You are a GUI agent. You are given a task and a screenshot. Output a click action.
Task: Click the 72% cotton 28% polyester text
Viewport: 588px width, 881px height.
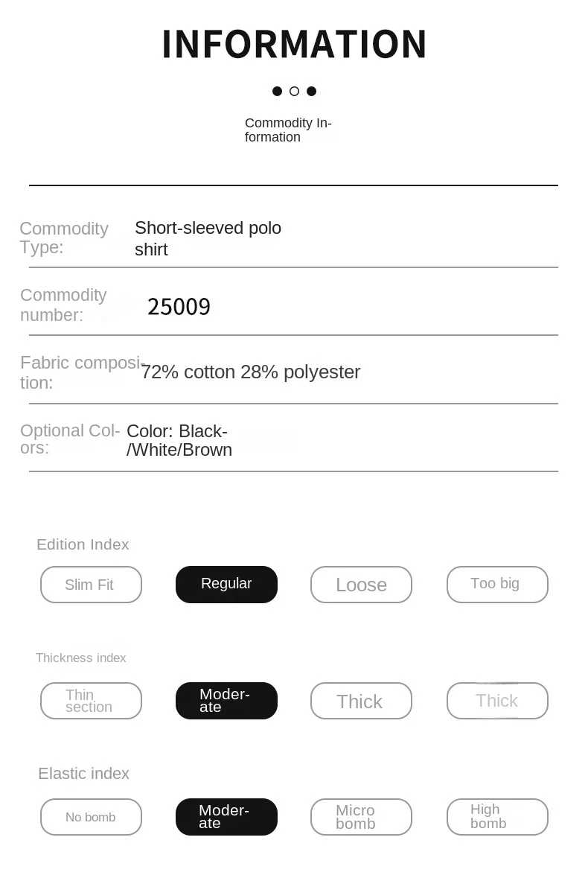[251, 372]
